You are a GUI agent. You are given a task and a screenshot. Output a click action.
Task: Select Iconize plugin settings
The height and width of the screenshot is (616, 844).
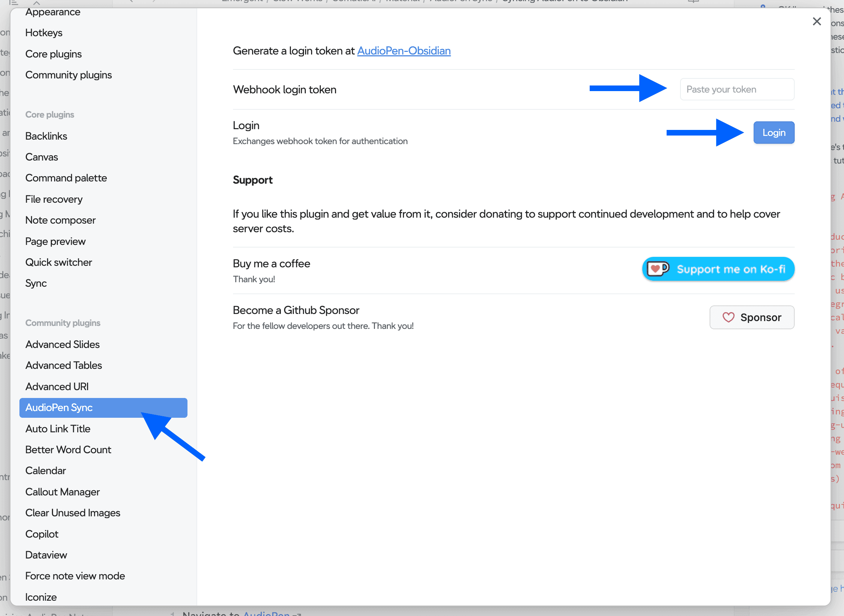41,597
